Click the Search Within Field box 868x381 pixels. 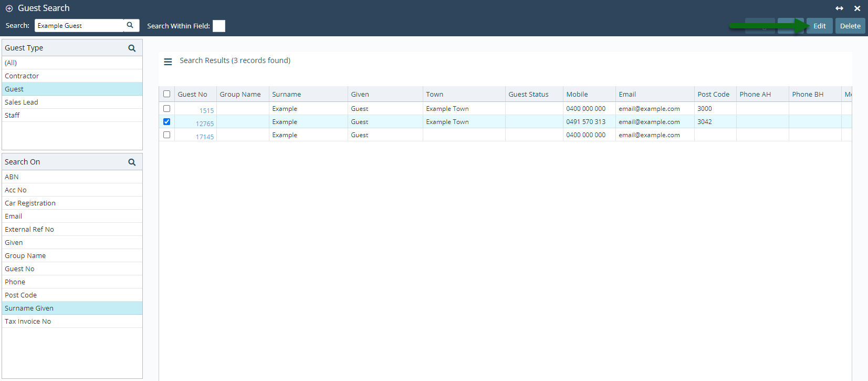coord(219,26)
